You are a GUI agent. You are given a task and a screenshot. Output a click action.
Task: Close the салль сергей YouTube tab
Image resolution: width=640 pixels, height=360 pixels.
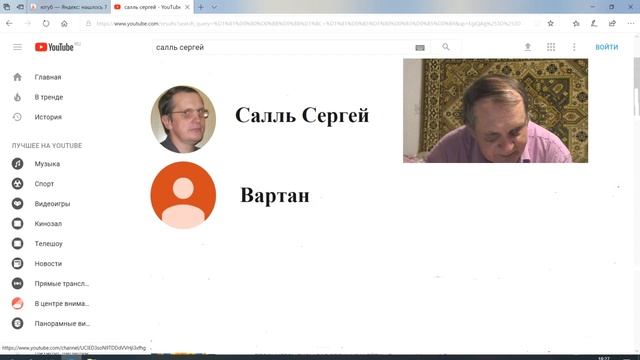[187, 7]
